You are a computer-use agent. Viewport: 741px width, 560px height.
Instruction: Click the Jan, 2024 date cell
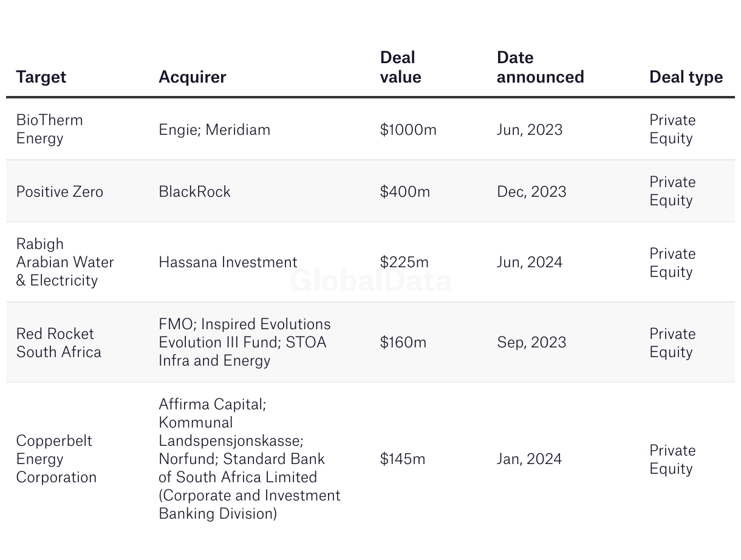pos(529,459)
